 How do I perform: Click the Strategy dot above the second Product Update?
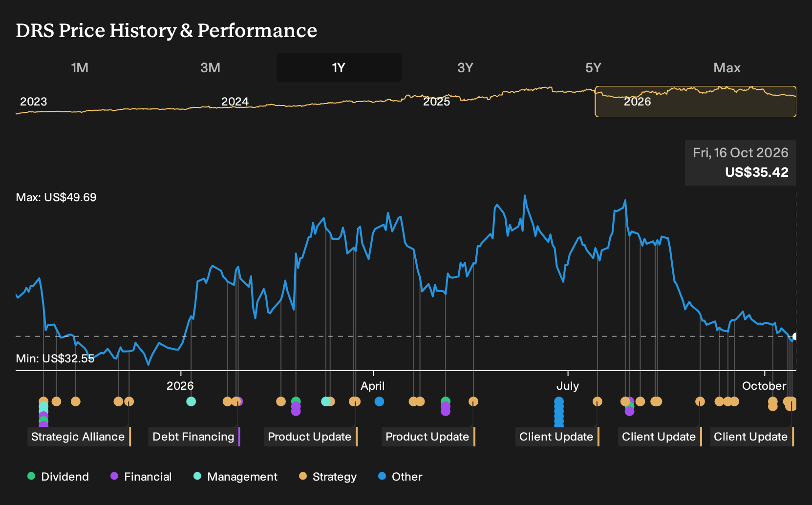(473, 401)
